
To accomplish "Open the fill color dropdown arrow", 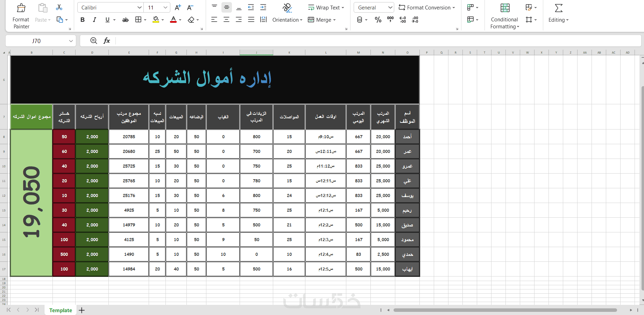I will coord(163,20).
